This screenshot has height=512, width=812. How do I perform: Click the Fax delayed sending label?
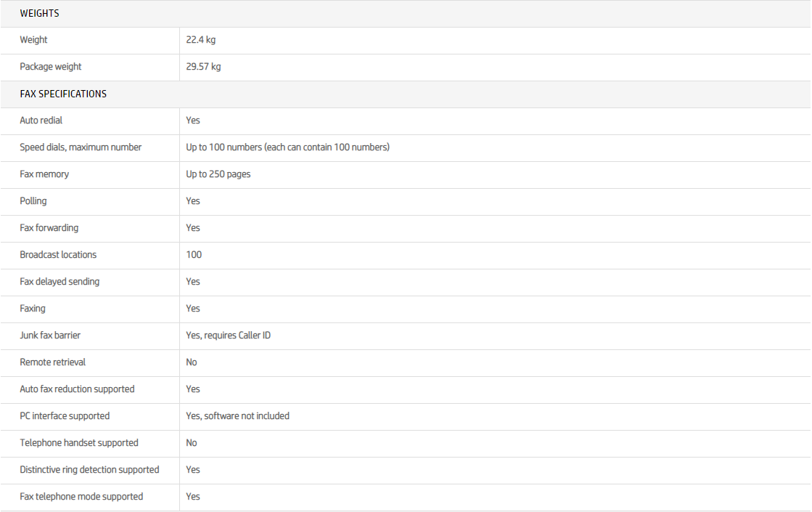coord(60,282)
